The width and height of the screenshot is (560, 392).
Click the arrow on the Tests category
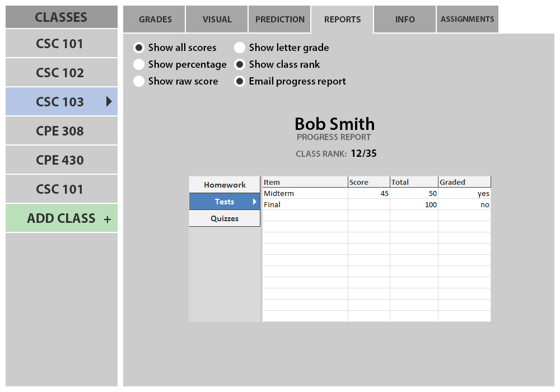255,202
